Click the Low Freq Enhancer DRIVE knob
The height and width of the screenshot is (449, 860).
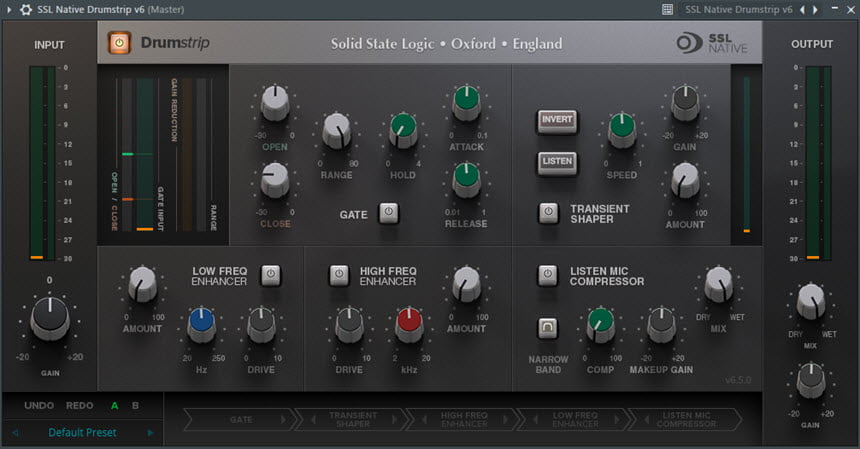pos(261,325)
